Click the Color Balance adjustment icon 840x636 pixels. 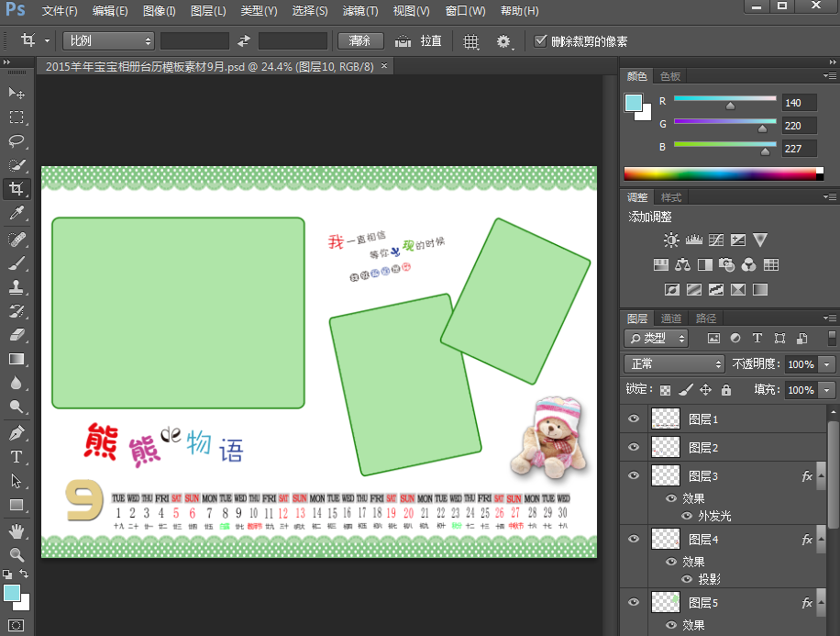click(x=682, y=264)
